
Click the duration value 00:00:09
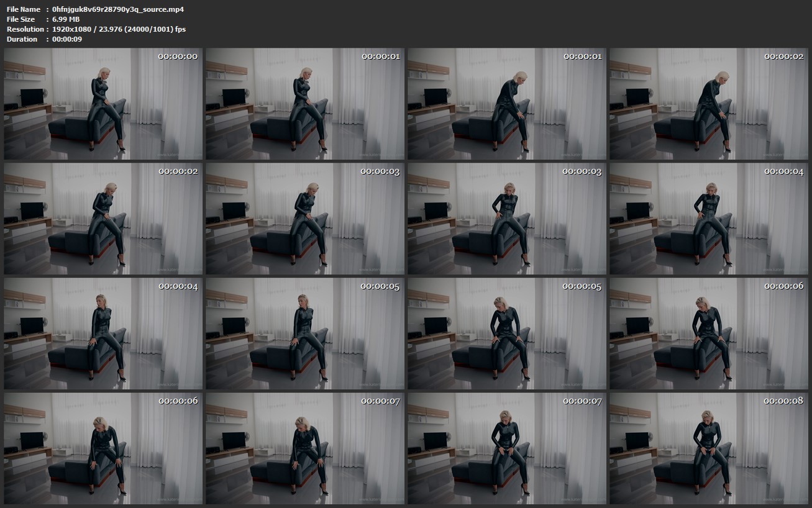67,39
